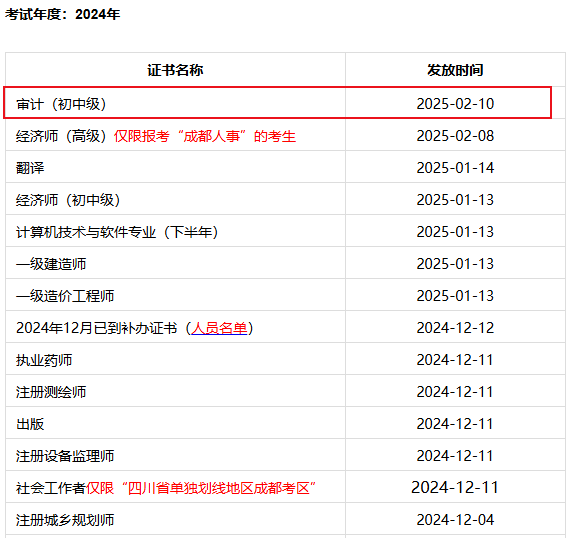
Task: Click the date 2025-02-08
Action: (x=455, y=136)
